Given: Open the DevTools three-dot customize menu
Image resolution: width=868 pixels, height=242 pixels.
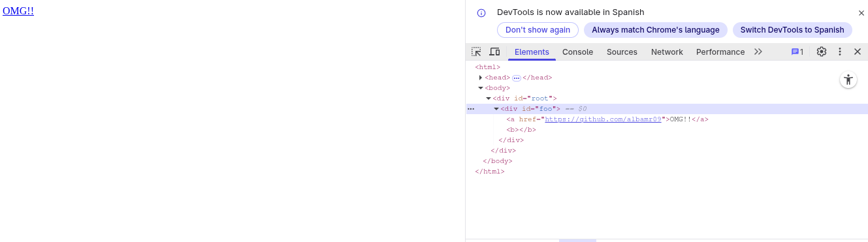Looking at the screenshot, I should pyautogui.click(x=840, y=52).
